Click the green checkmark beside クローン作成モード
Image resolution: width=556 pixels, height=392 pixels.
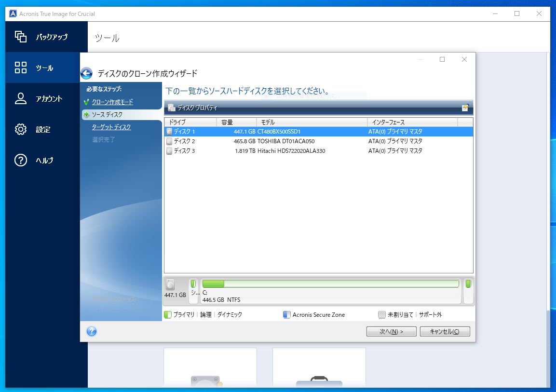(86, 102)
